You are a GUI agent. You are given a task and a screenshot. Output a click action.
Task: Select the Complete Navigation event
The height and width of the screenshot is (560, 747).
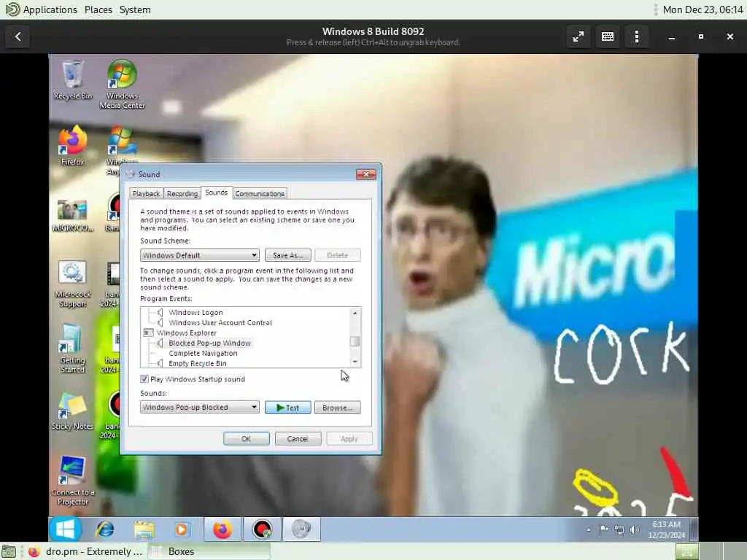point(203,354)
